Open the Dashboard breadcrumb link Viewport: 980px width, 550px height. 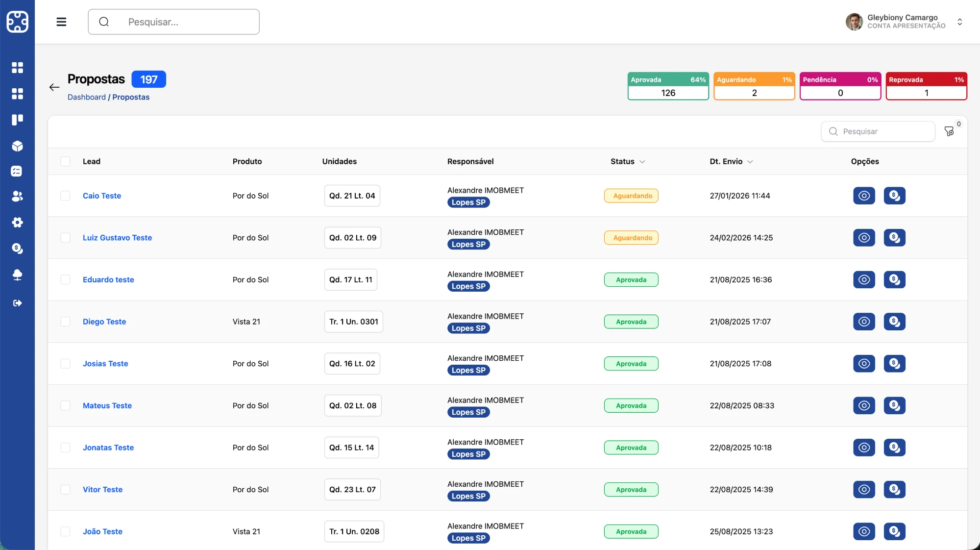(x=87, y=97)
